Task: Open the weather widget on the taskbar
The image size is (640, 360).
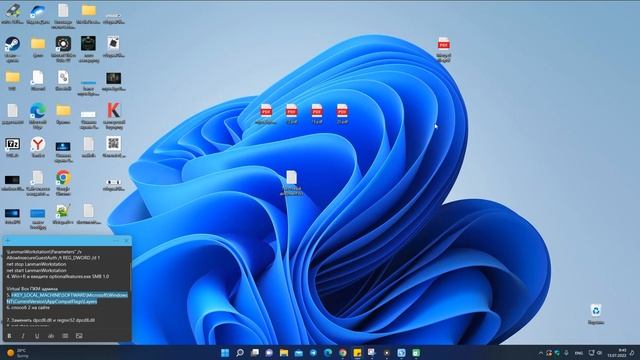Action: [18, 353]
